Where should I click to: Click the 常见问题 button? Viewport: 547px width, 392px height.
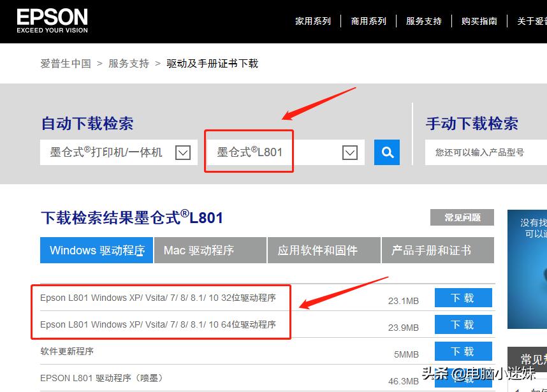[x=462, y=217]
